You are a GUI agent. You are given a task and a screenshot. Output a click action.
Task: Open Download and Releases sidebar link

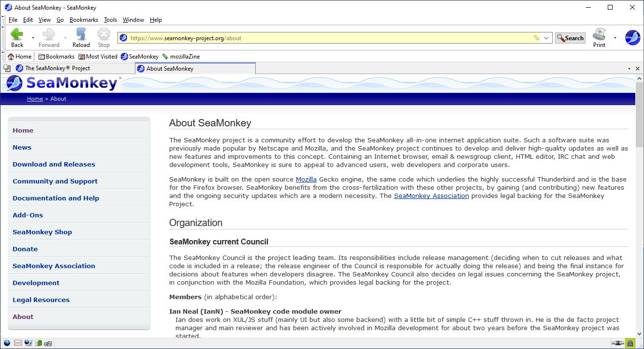click(54, 164)
